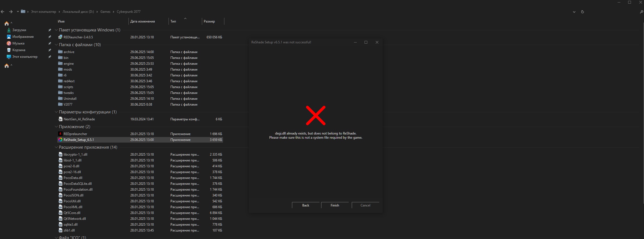The height and width of the screenshot is (239, 644).
Task: Click the pin icon next to 'Загрузки'
Action: tap(49, 30)
